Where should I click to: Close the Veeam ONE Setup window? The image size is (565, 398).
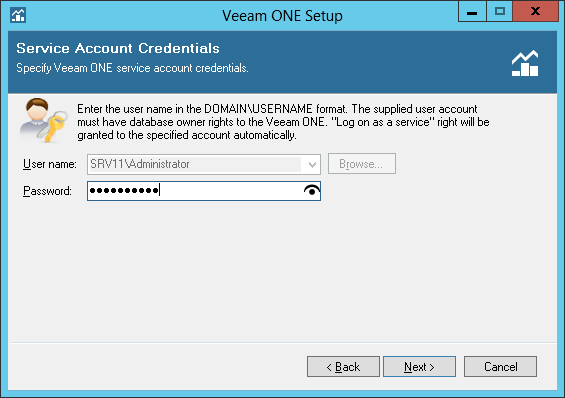535,12
